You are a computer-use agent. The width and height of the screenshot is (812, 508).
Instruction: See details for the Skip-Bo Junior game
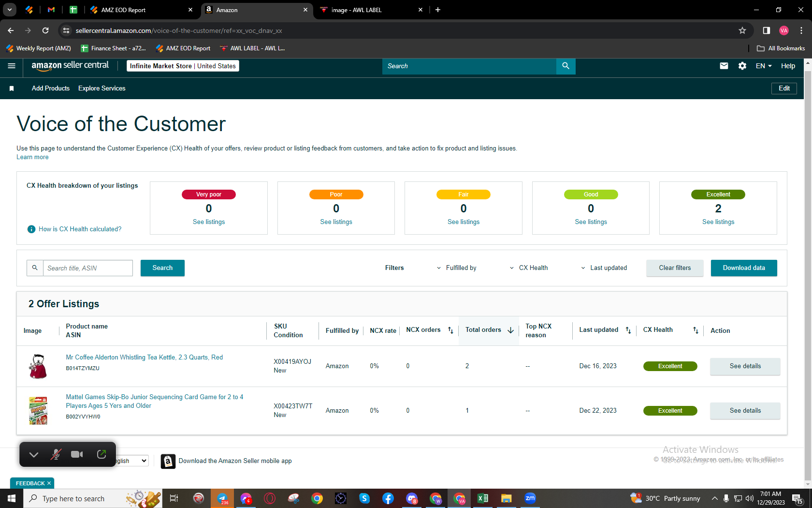pos(745,411)
